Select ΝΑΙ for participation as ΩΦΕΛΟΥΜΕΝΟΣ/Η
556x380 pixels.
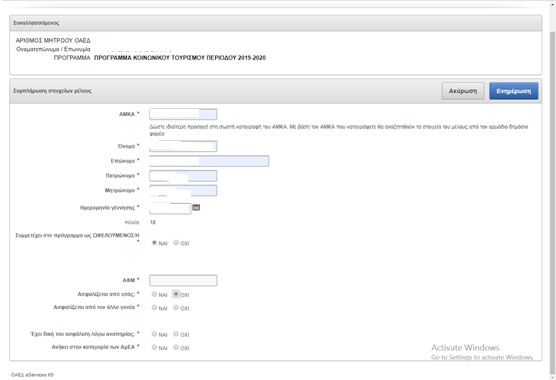154,243
